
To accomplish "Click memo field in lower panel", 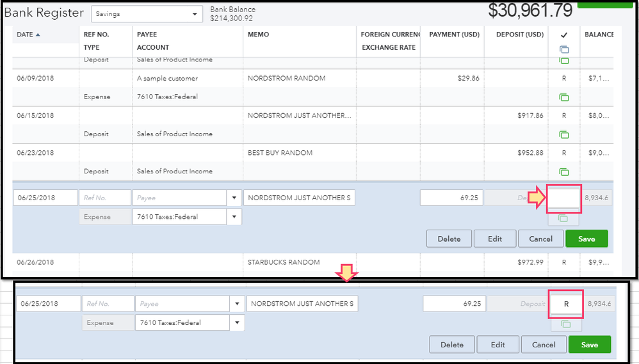I will coord(302,304).
